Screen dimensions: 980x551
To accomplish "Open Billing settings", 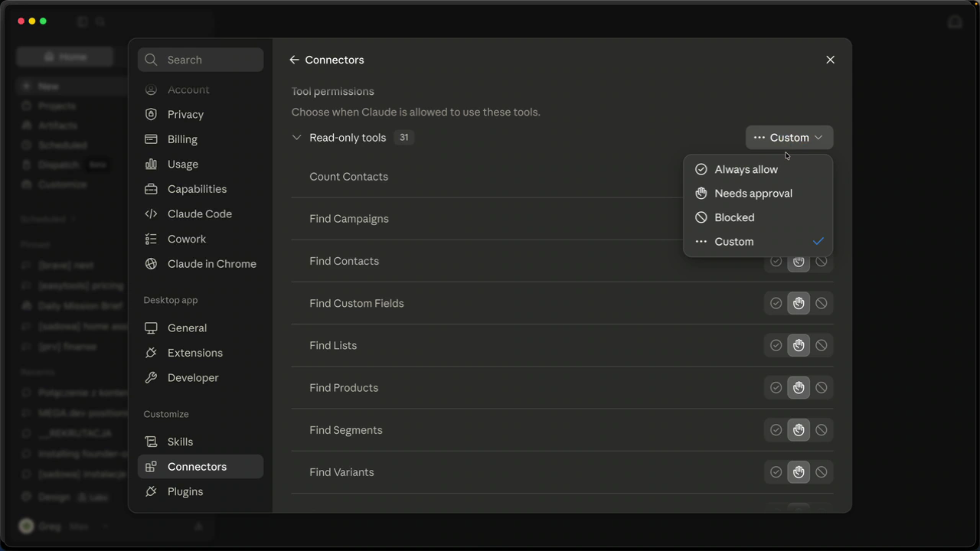I will click(x=201, y=139).
